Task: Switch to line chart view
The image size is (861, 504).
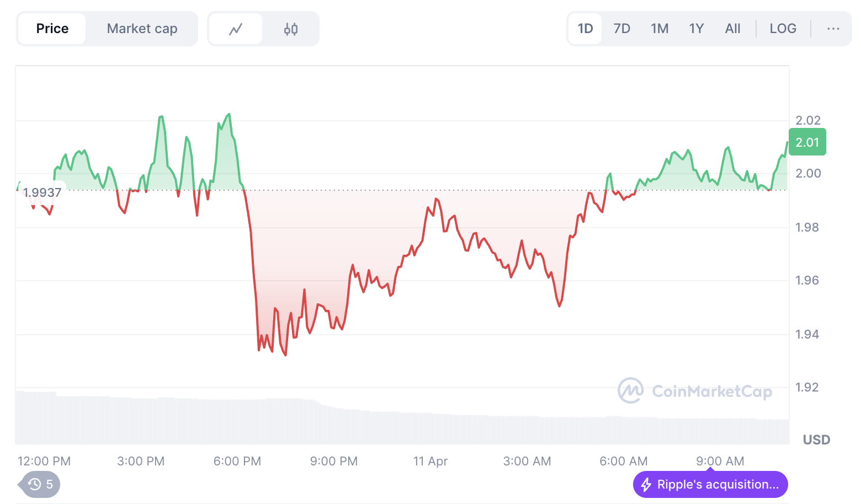Action: click(x=236, y=29)
